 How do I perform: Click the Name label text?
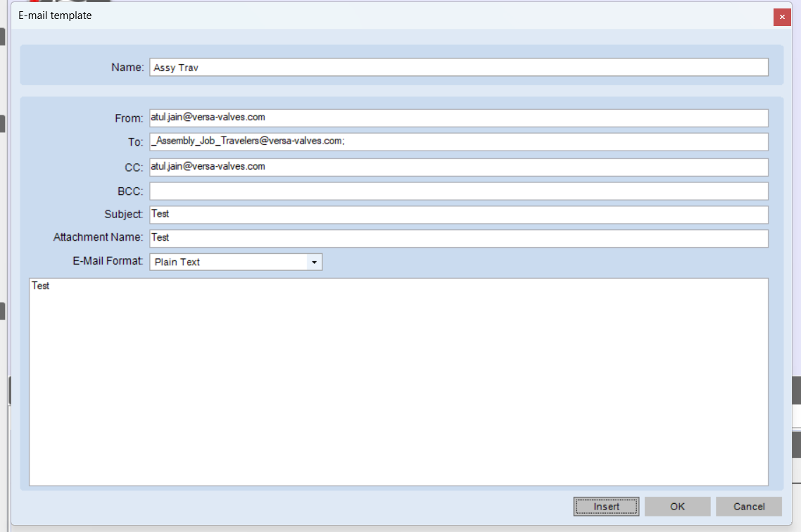[x=127, y=68]
